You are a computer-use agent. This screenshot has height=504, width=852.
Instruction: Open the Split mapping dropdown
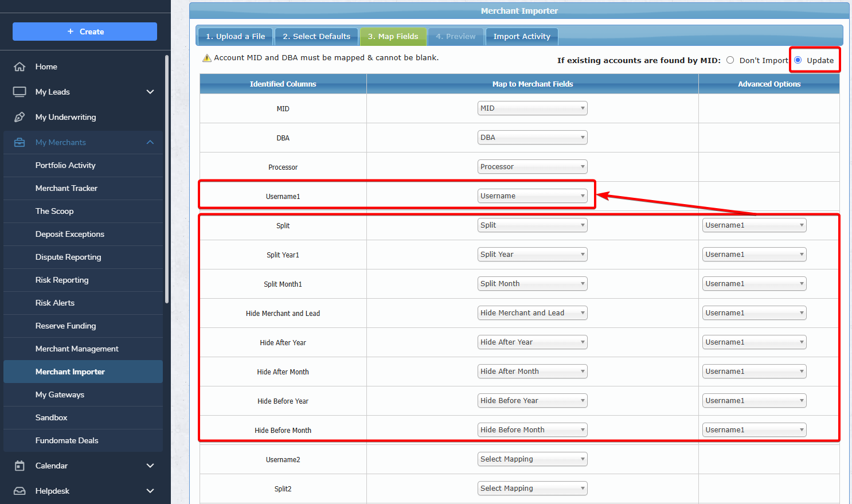pos(533,225)
